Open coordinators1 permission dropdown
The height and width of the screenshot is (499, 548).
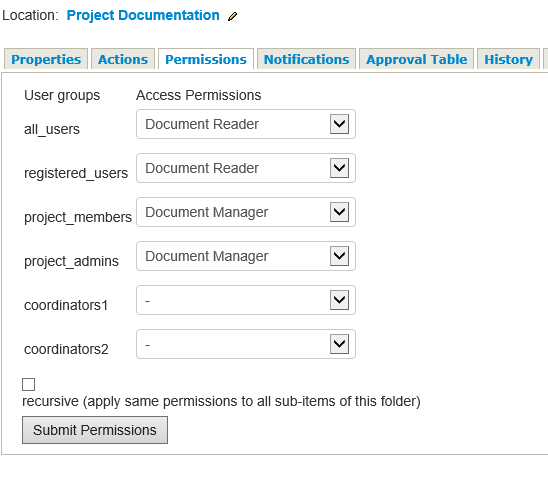click(x=246, y=300)
